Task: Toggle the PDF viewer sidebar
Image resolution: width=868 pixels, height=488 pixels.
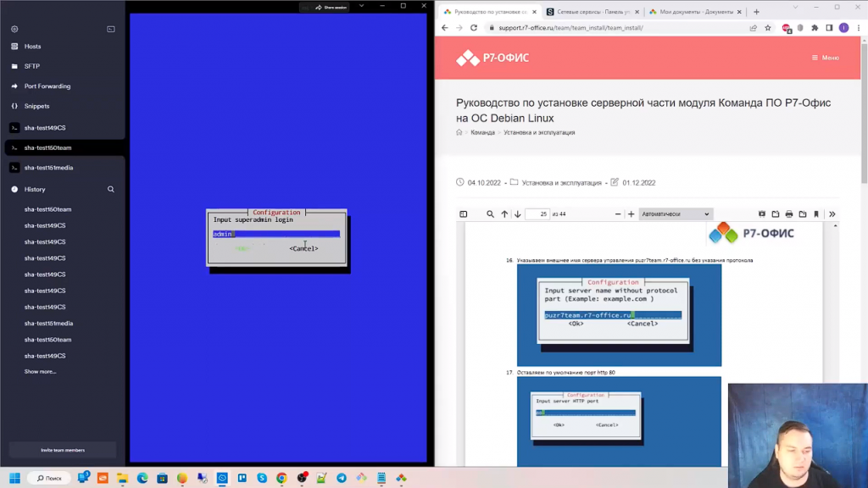Action: tap(464, 214)
